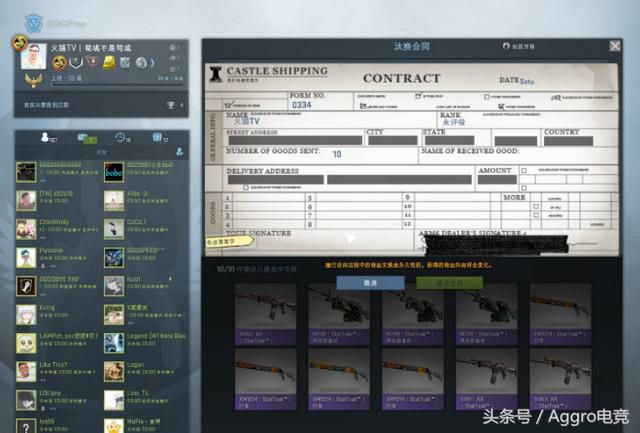Image resolution: width=640 pixels, height=433 pixels.
Task: Select the gold bar badge in profile
Action: point(109,62)
